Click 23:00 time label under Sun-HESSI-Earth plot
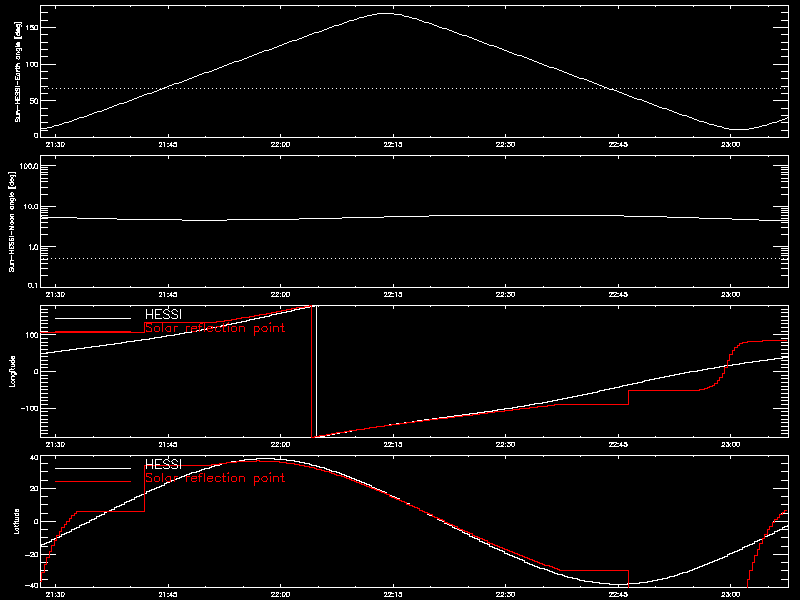800x600 pixels. click(731, 144)
